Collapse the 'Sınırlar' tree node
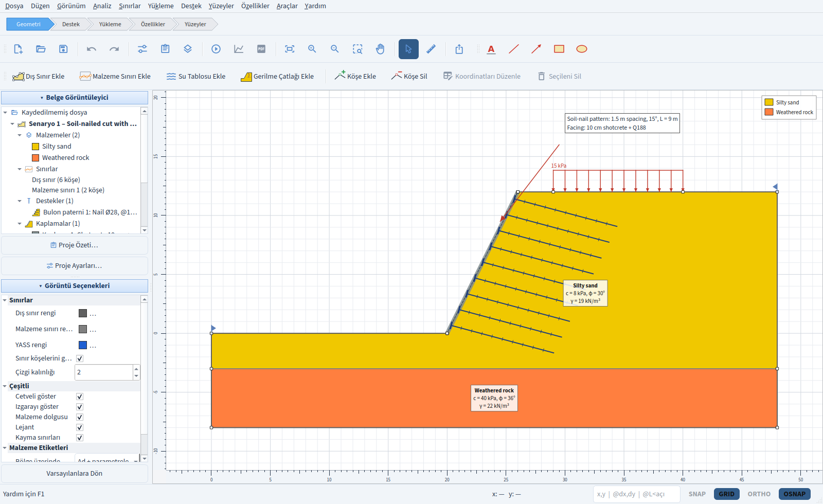 coord(20,169)
